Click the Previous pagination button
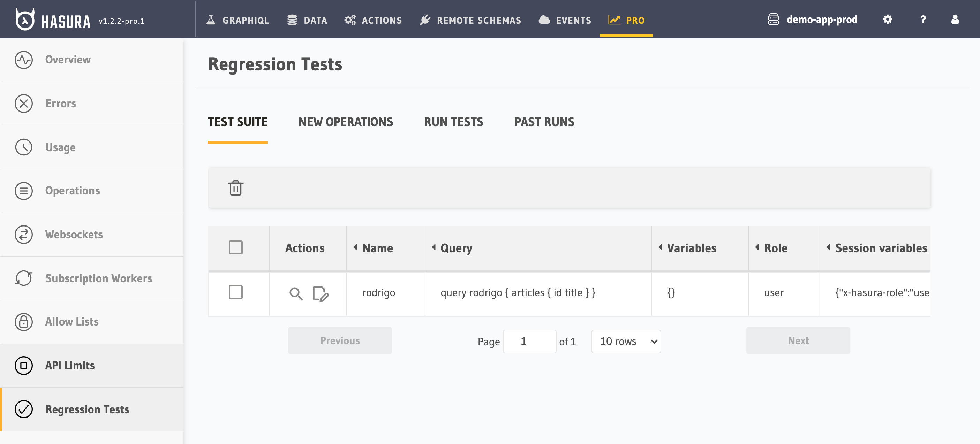The width and height of the screenshot is (980, 444). click(x=340, y=340)
